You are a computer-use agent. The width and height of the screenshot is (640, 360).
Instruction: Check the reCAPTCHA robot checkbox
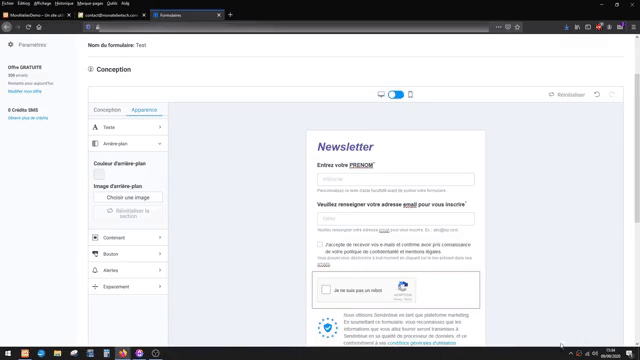(326, 290)
